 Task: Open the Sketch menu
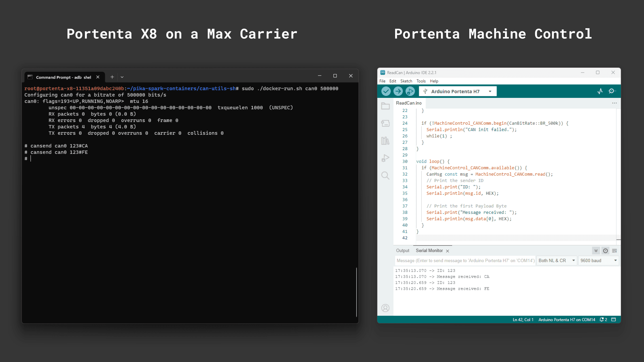point(406,81)
